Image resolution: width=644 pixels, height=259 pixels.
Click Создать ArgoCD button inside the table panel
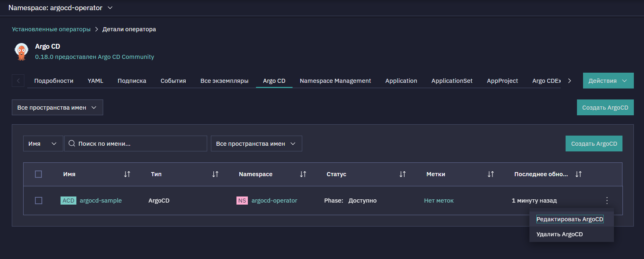[x=594, y=144]
